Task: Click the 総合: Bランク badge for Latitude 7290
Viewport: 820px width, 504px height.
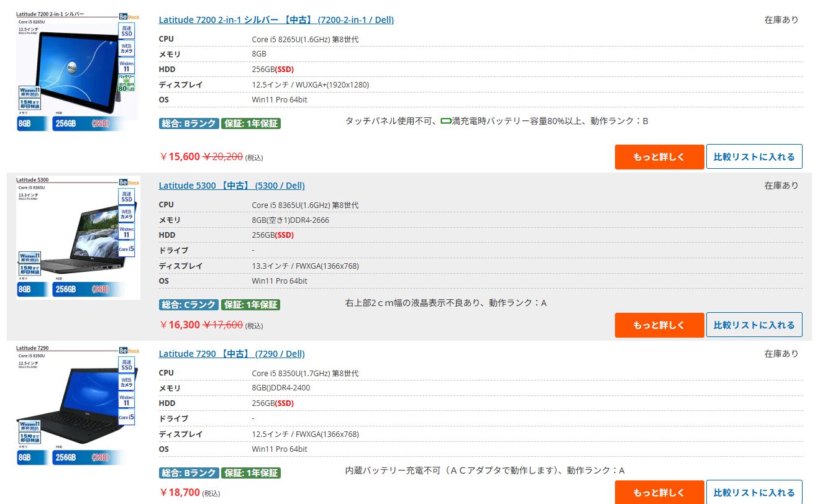Action: [189, 473]
